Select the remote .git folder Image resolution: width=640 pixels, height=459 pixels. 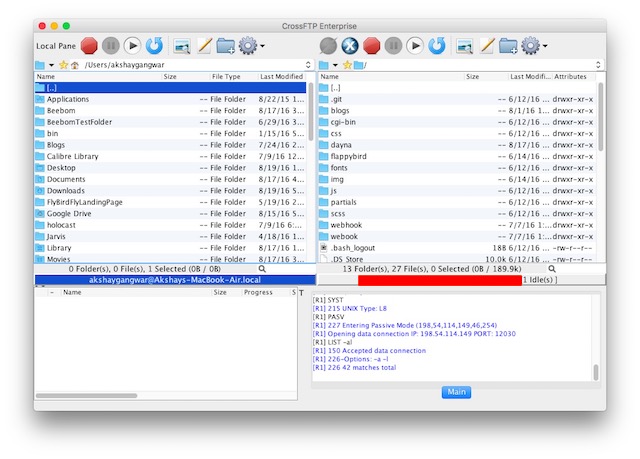pyautogui.click(x=457, y=99)
